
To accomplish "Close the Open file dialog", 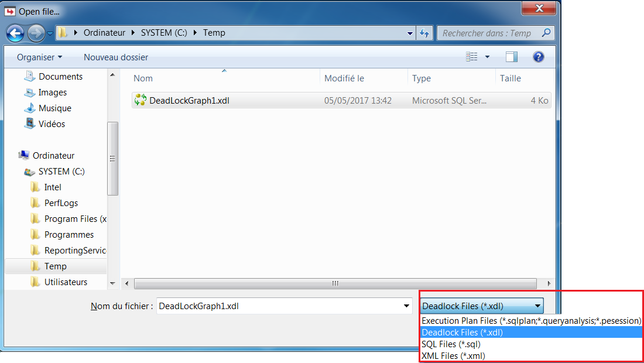I will [539, 8].
